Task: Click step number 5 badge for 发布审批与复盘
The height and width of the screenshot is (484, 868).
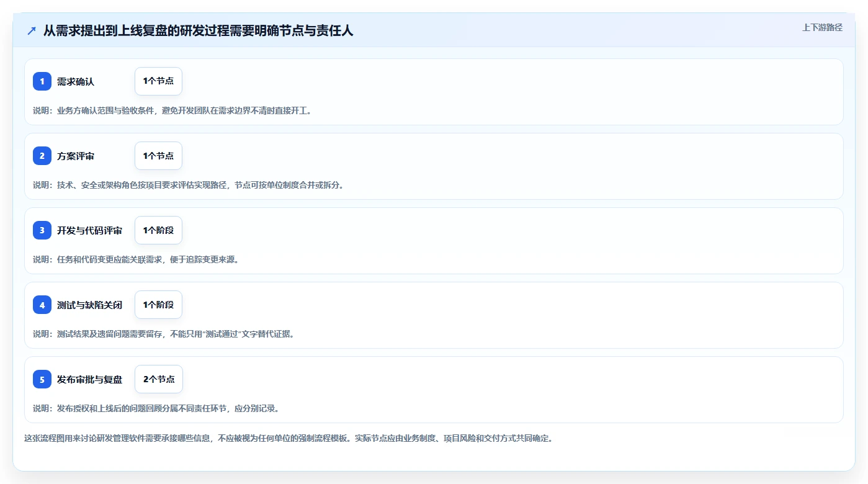Action: pos(42,379)
